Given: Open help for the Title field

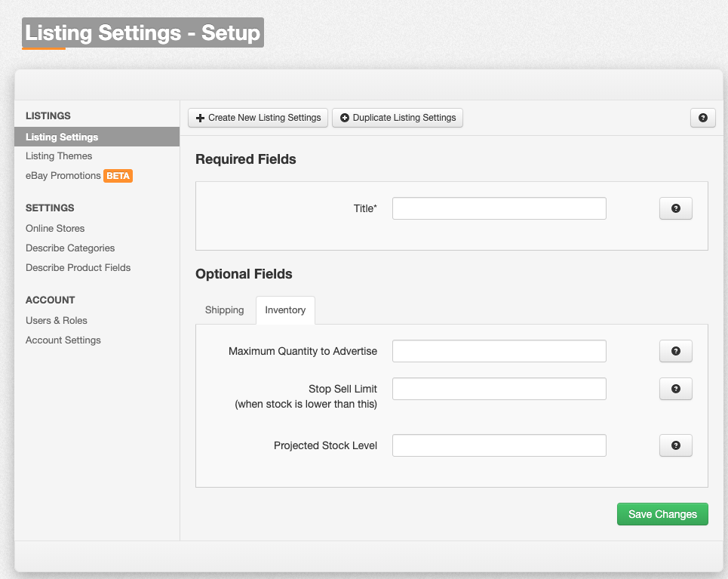Looking at the screenshot, I should pyautogui.click(x=675, y=208).
